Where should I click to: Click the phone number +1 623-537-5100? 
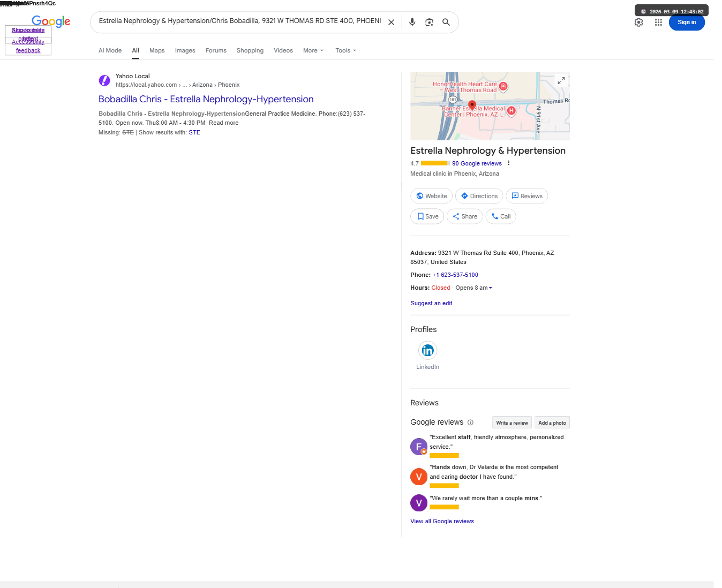coord(455,275)
